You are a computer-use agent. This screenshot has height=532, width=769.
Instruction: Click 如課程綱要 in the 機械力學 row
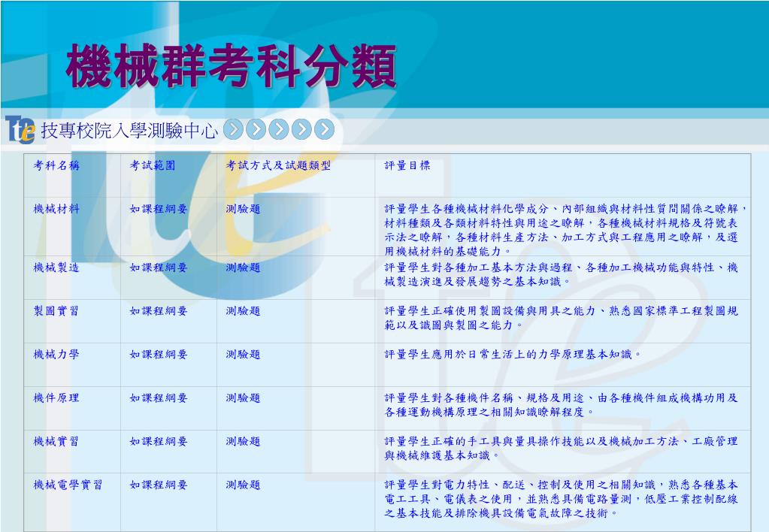159,354
